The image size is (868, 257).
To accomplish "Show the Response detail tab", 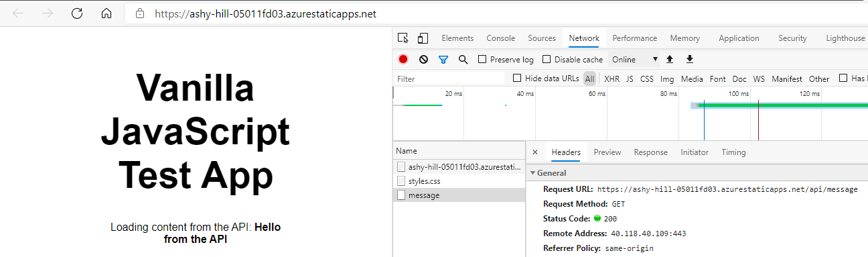I will pyautogui.click(x=651, y=152).
